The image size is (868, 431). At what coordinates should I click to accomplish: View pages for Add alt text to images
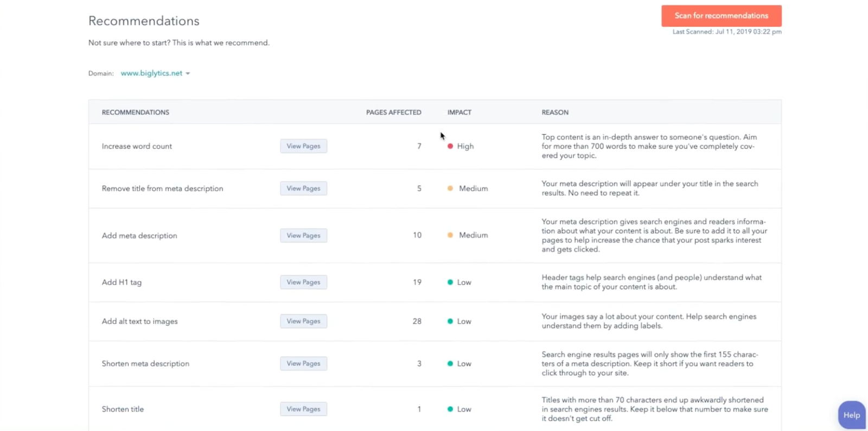tap(303, 321)
